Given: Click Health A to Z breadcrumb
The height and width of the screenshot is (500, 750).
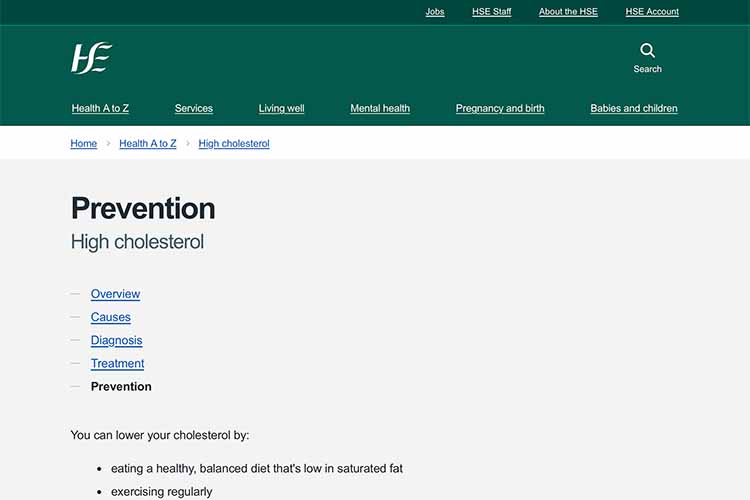Looking at the screenshot, I should pyautogui.click(x=148, y=144).
